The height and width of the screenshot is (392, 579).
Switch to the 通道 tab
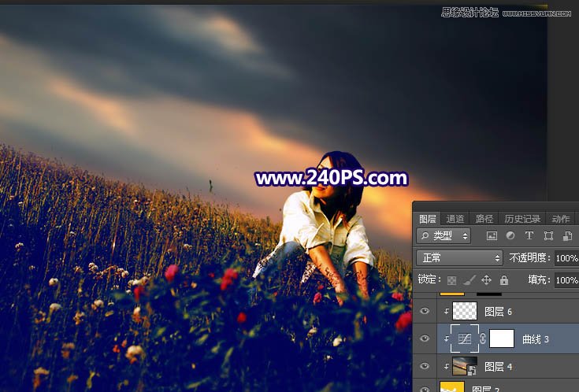click(x=455, y=219)
